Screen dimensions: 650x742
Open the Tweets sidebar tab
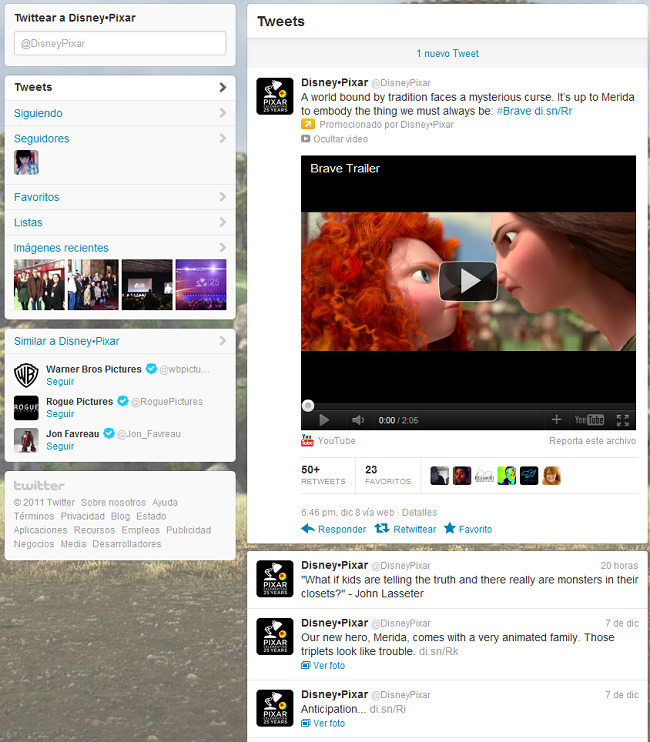(120, 88)
